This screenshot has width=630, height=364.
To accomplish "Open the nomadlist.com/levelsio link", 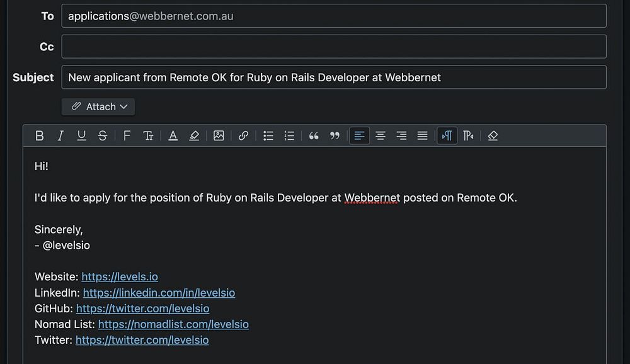I will (173, 324).
